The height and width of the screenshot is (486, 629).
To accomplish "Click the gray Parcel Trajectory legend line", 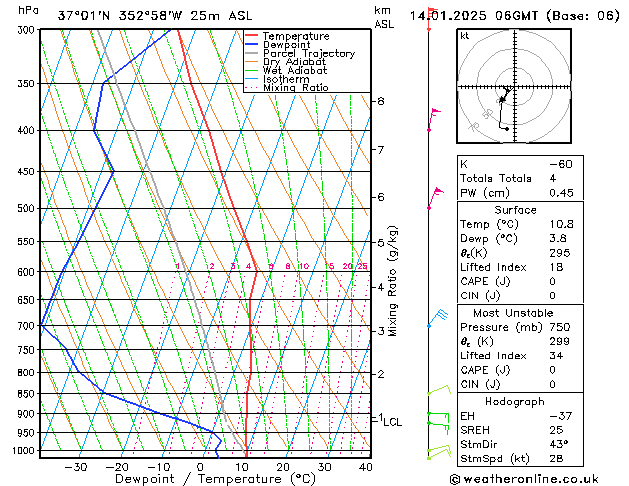I will pos(251,53).
